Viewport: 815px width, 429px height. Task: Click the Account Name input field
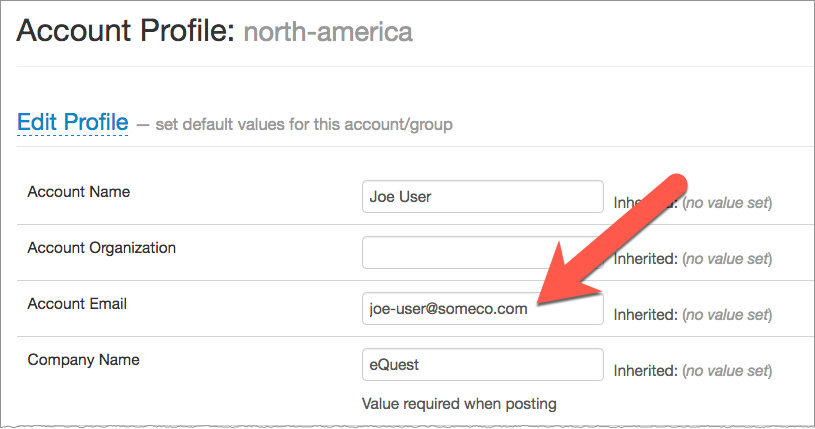pos(483,197)
